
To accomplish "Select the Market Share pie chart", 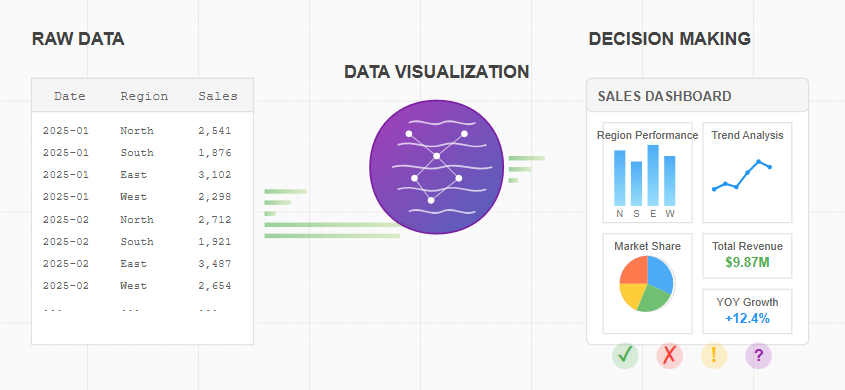I will click(x=647, y=283).
